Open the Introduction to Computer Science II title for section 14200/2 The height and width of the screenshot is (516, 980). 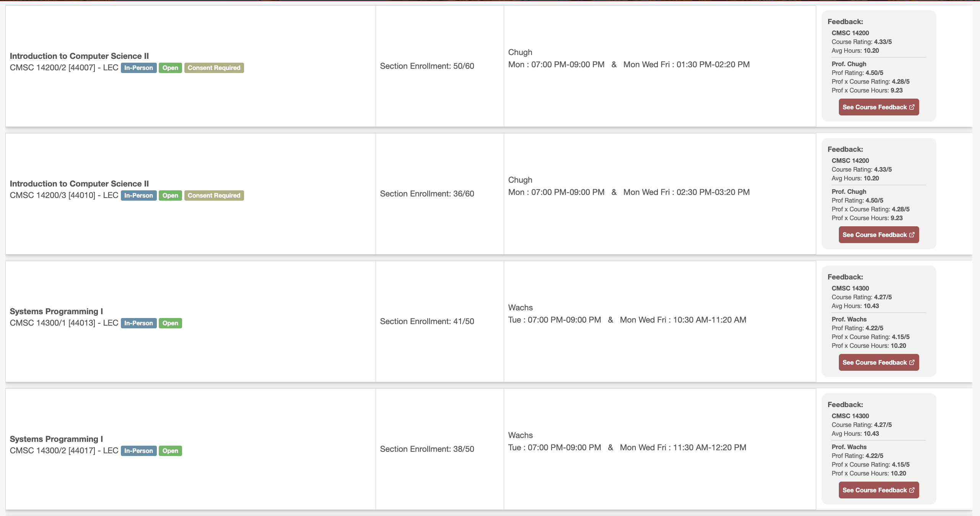tap(79, 56)
